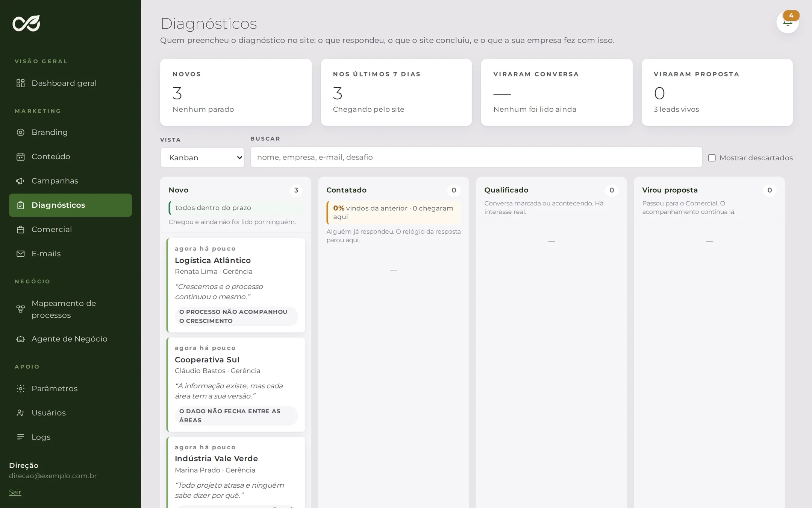The image size is (812, 508).
Task: Click the Qualificado column count badge
Action: click(612, 190)
